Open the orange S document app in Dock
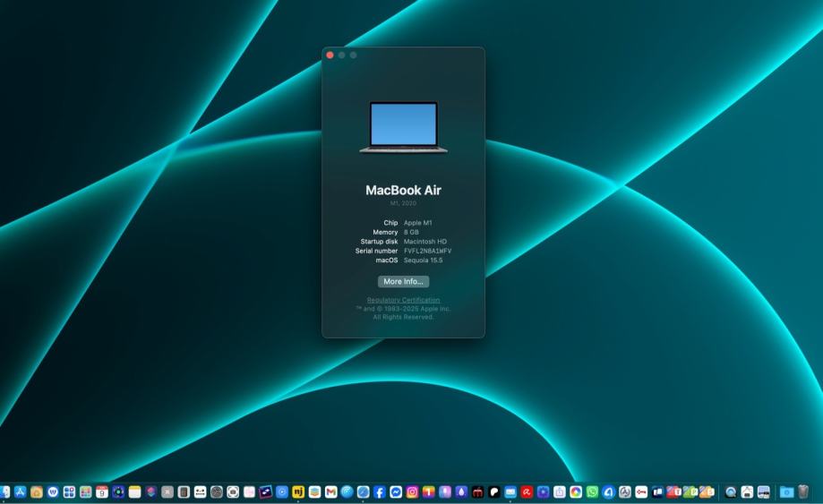Screen dimensions: 823x504 [707, 492]
